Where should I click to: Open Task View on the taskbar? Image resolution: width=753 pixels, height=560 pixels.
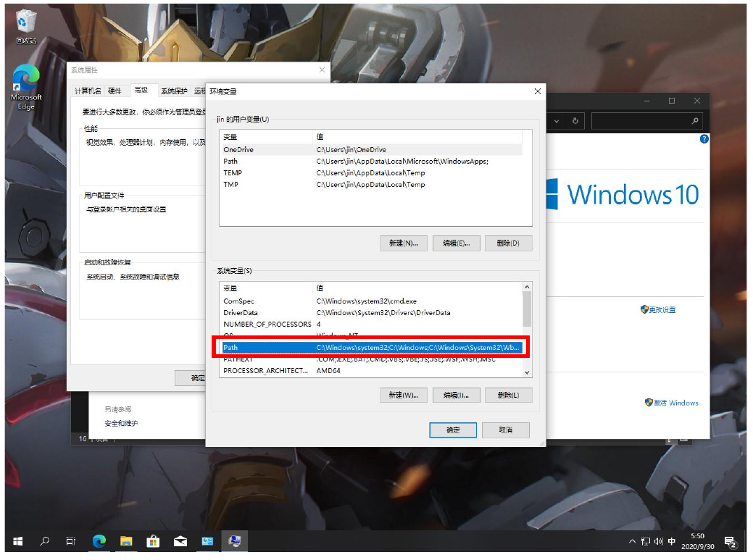tap(71, 541)
